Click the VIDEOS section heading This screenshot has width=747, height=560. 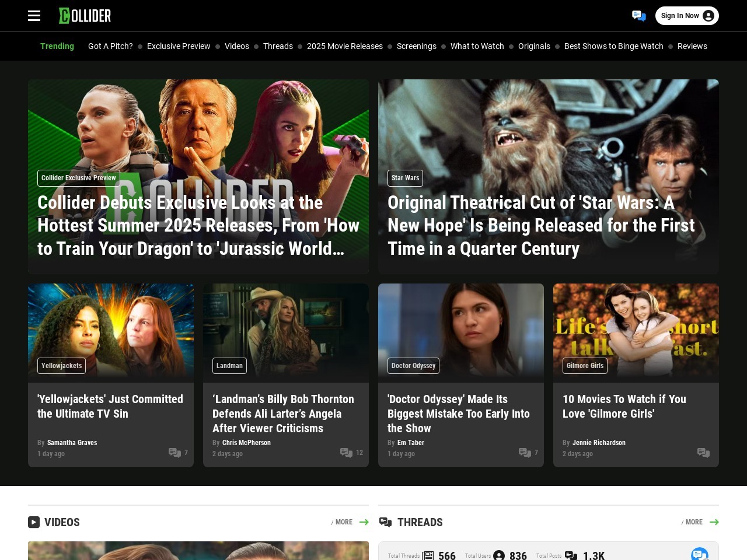click(x=62, y=522)
